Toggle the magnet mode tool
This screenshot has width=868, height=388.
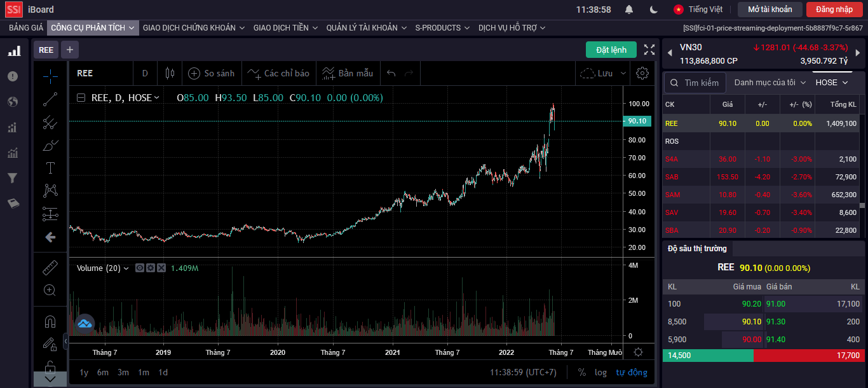click(x=50, y=322)
